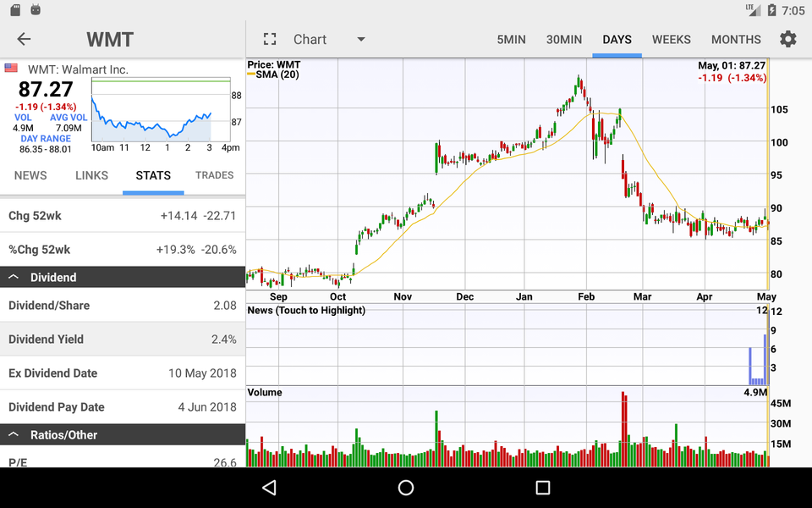Screen dimensions: 812x508
Task: Open recent apps with square nav button
Action: [x=540, y=488]
